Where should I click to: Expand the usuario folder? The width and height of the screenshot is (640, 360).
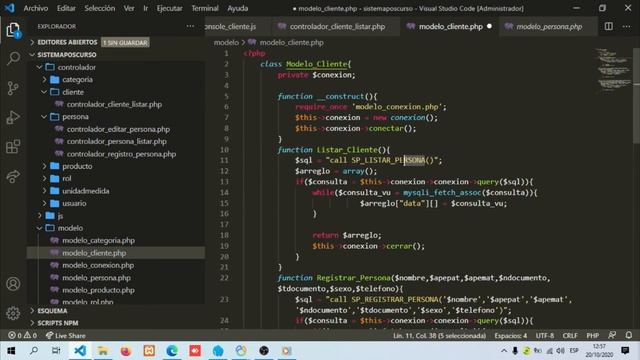(74, 203)
